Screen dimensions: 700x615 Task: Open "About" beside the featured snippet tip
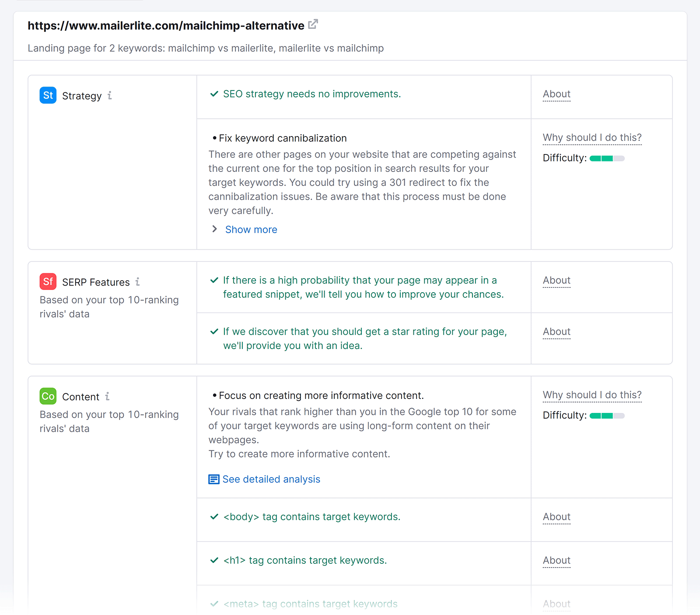556,280
